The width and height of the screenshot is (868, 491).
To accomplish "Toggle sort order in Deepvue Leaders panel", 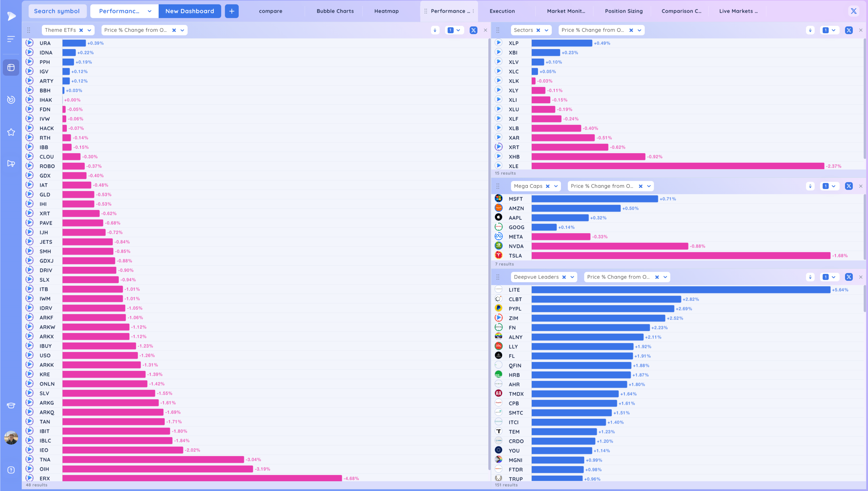I will point(810,277).
